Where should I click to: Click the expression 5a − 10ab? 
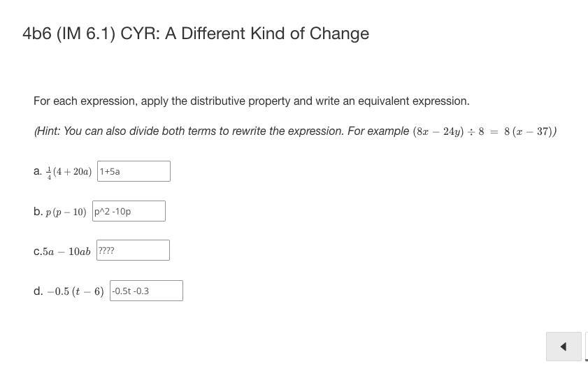tap(66, 252)
